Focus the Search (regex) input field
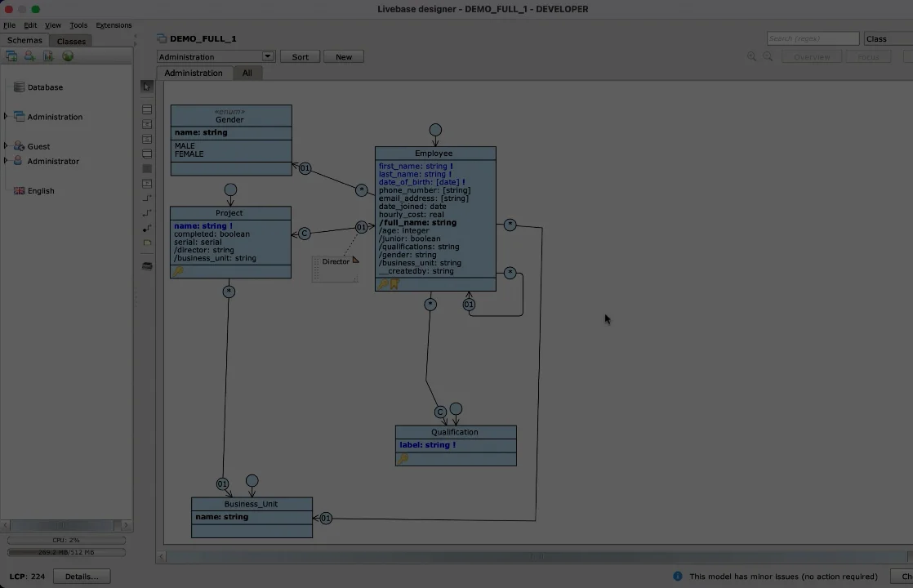The height and width of the screenshot is (588, 913). 813,38
